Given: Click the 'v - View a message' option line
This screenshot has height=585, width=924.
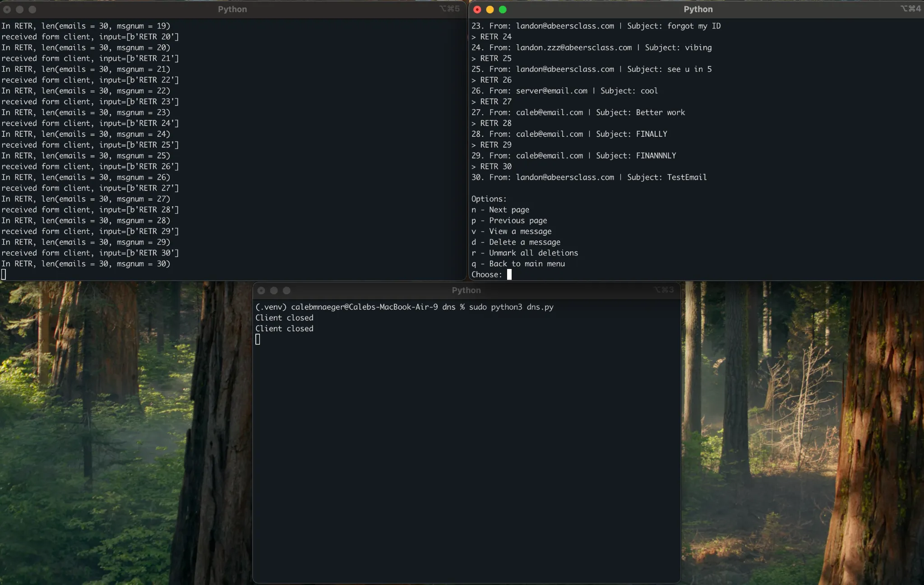Looking at the screenshot, I should (511, 231).
